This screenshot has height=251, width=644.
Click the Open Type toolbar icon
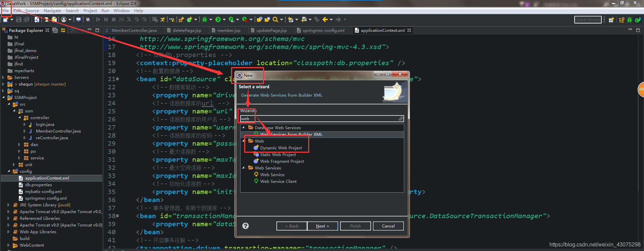coord(259,19)
